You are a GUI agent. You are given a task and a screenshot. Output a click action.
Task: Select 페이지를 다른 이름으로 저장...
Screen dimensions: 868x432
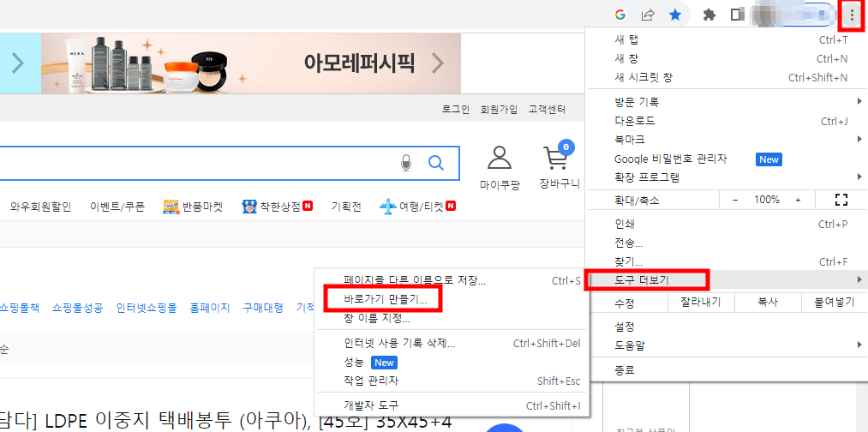click(x=452, y=280)
